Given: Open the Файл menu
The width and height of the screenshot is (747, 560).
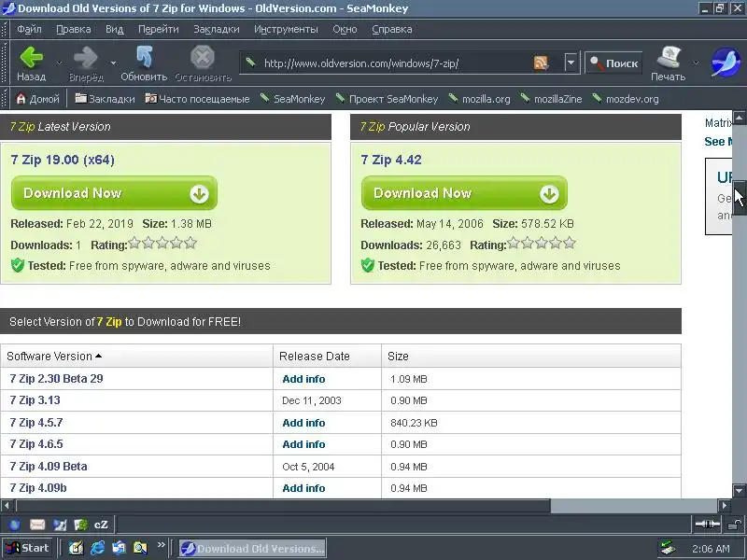Looking at the screenshot, I should [x=29, y=29].
